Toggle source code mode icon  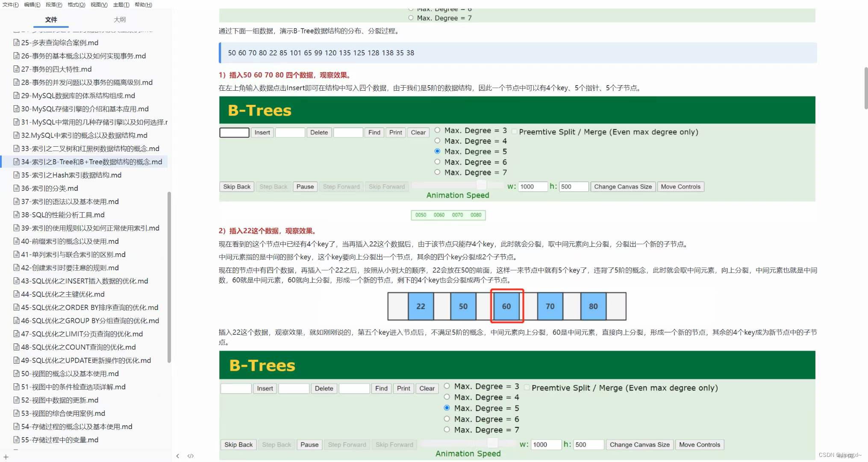[191, 456]
